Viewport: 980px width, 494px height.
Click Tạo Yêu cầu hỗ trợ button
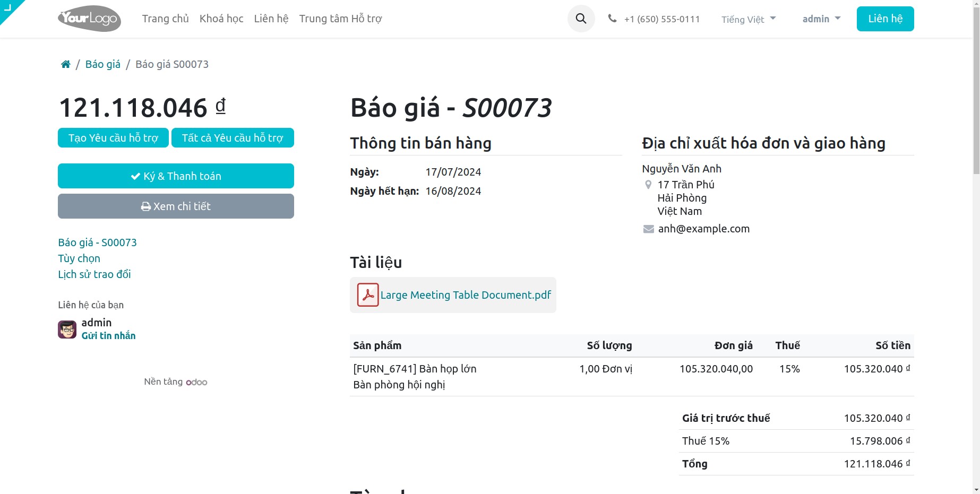point(113,138)
